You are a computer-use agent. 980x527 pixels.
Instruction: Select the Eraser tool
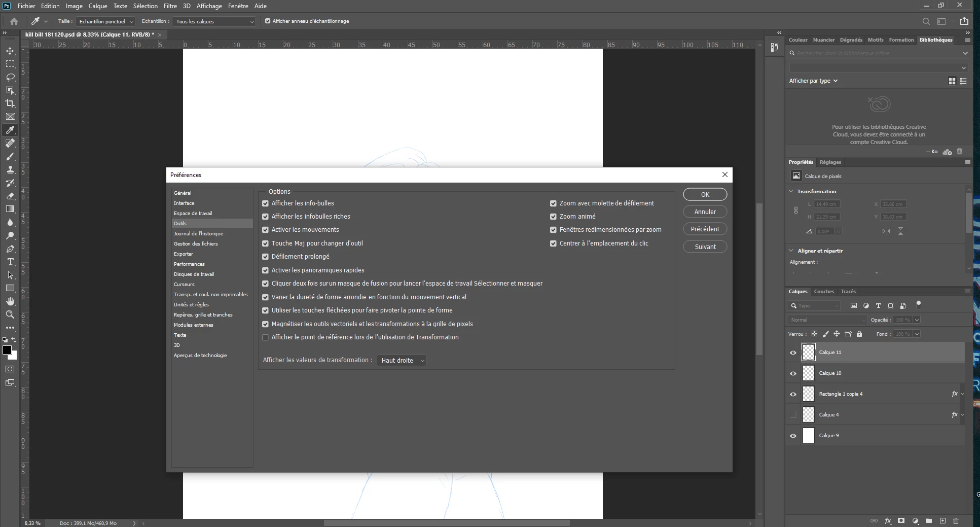point(10,196)
